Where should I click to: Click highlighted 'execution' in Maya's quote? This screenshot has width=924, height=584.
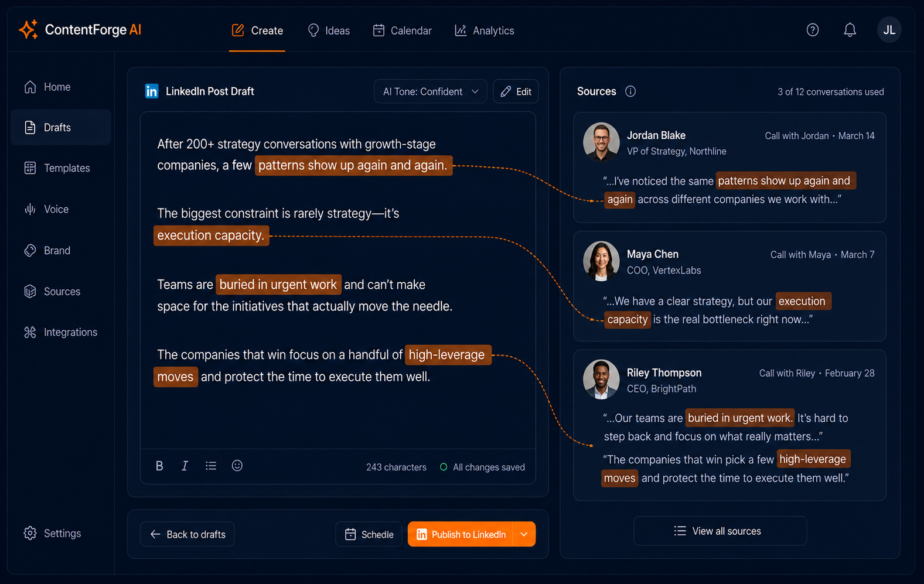(803, 301)
